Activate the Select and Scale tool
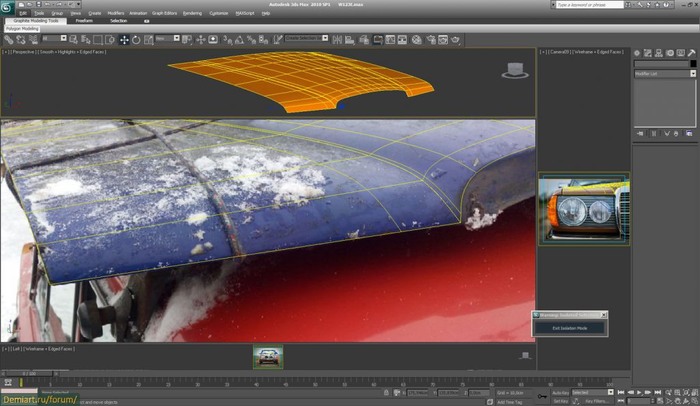700x406 pixels. (x=148, y=40)
